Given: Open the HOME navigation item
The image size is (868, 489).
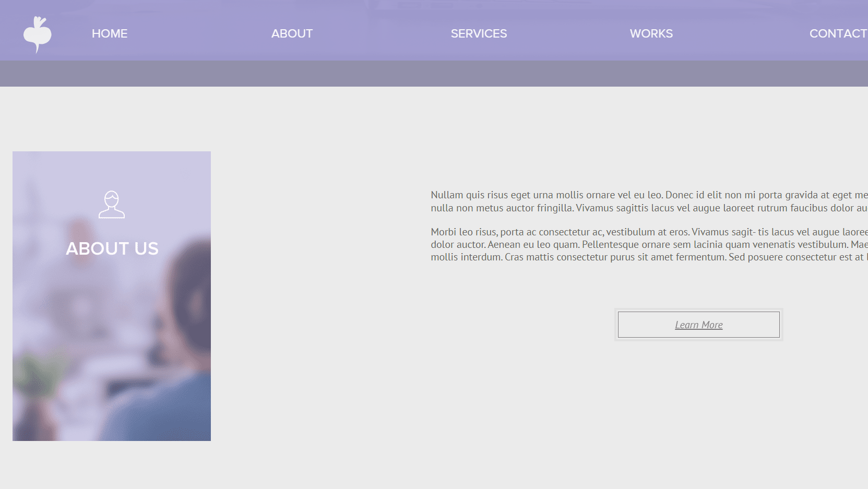Looking at the screenshot, I should pyautogui.click(x=110, y=33).
